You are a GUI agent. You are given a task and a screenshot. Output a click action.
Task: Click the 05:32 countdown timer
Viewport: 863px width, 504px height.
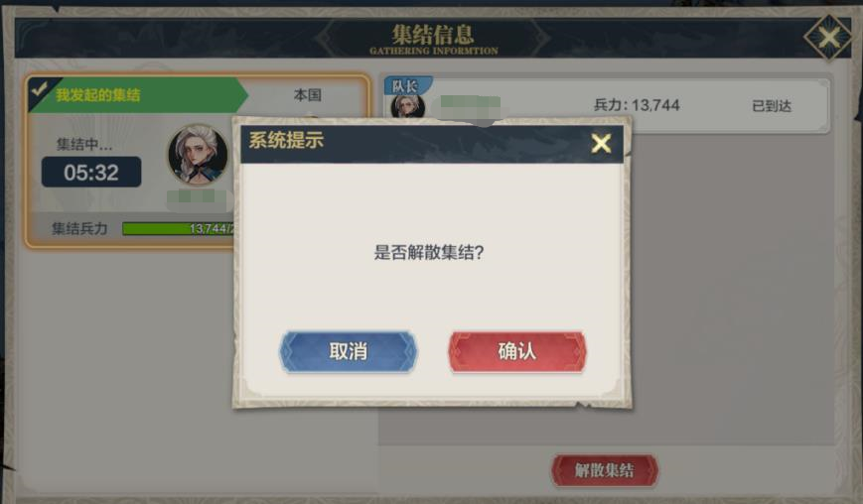[91, 172]
